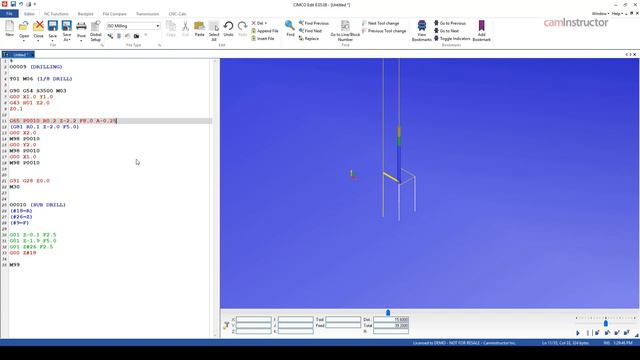
Task: Open View Bookmarks
Action: (422, 31)
